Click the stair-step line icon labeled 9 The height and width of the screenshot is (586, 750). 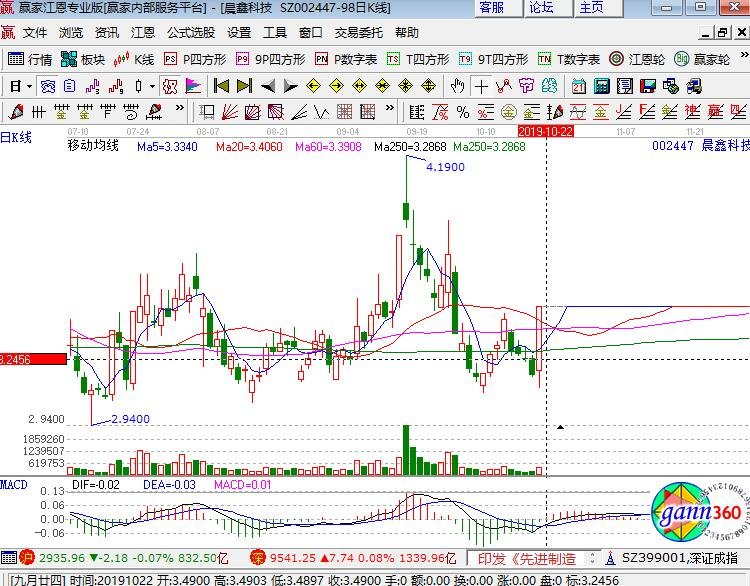click(116, 87)
